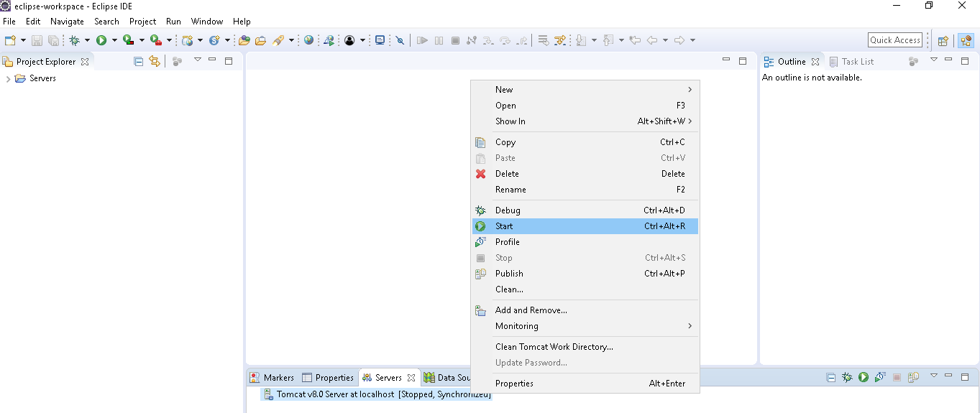980x413 pixels.
Task: Click the Quick Access search field
Action: click(x=895, y=40)
